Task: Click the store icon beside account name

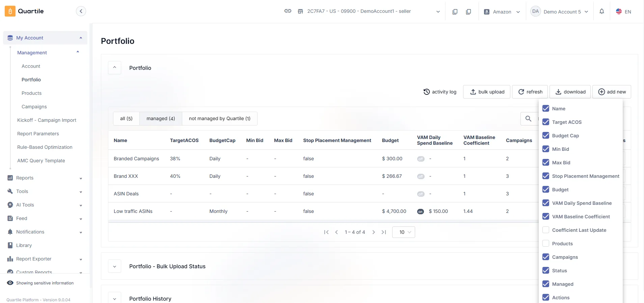Action: 300,11
